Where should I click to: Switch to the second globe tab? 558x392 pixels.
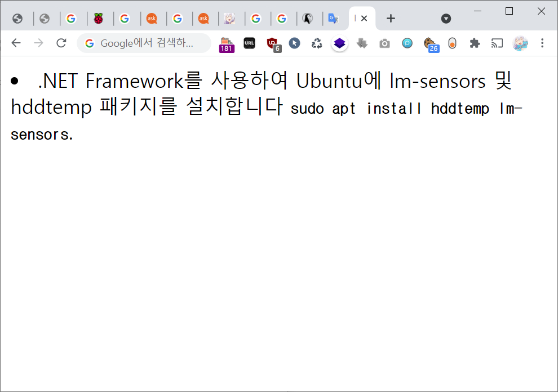[x=45, y=19]
